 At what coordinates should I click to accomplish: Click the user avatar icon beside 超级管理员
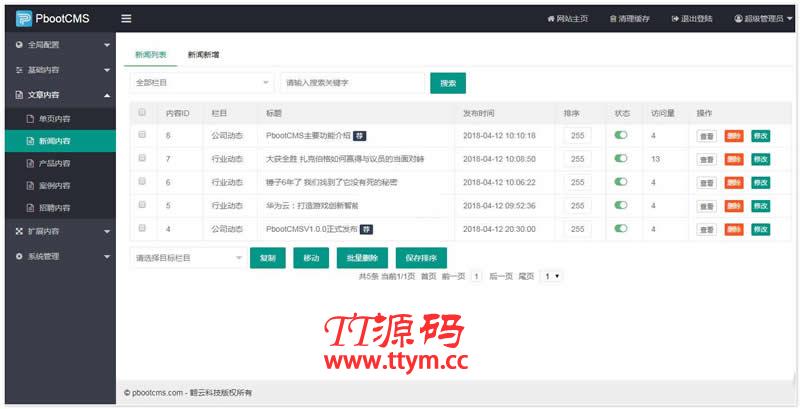pos(738,19)
